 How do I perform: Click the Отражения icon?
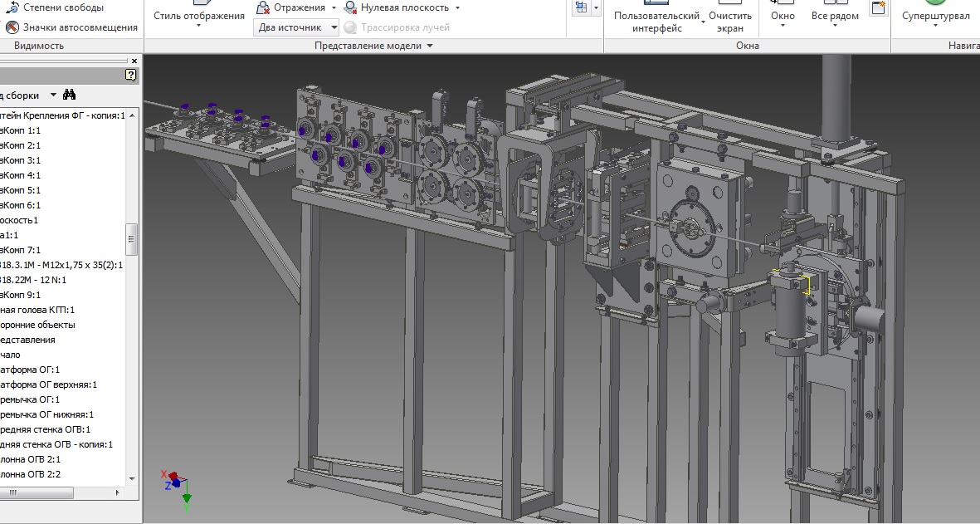pyautogui.click(x=263, y=7)
